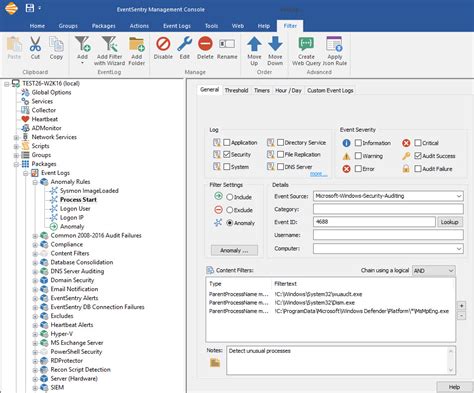Check the Directory Service checkbox
The height and width of the screenshot is (393, 474).
point(280,143)
